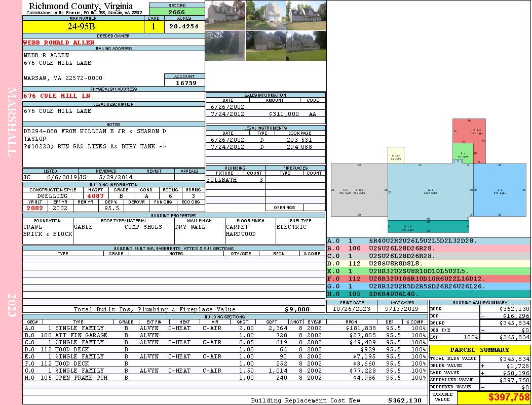Open the lower-row house photo with garage door

tap(265, 46)
